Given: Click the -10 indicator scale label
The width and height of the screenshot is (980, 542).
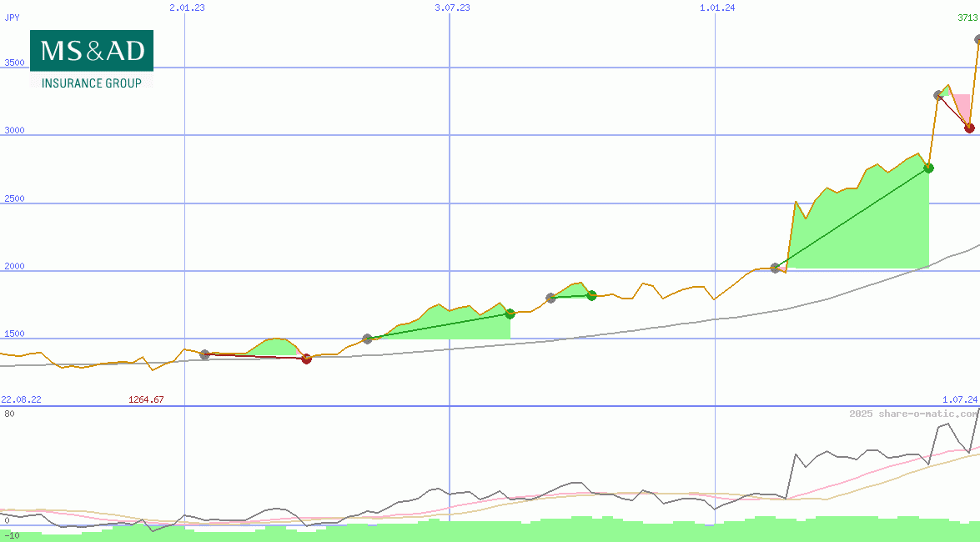Looking at the screenshot, I should 12,536.
